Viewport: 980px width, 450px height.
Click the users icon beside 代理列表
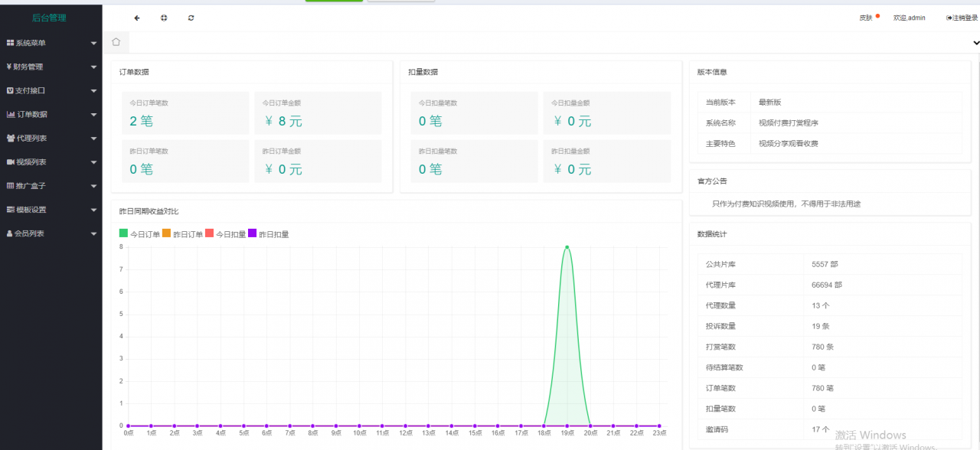point(11,138)
